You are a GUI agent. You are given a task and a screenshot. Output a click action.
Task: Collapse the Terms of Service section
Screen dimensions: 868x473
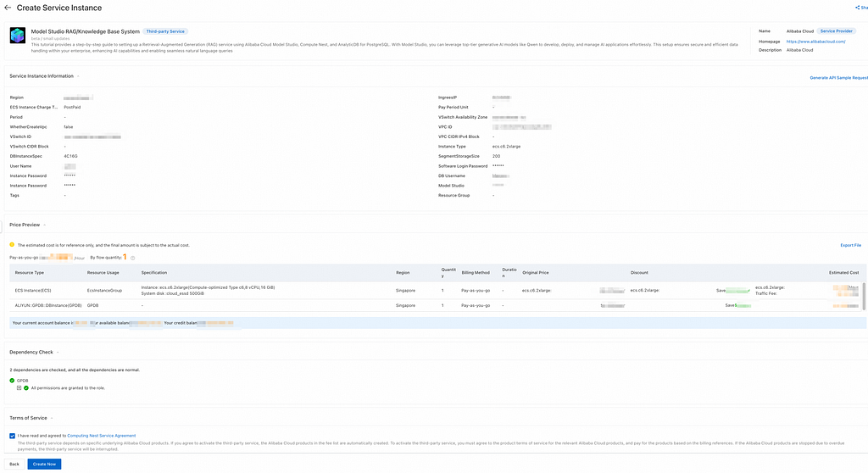point(52,418)
